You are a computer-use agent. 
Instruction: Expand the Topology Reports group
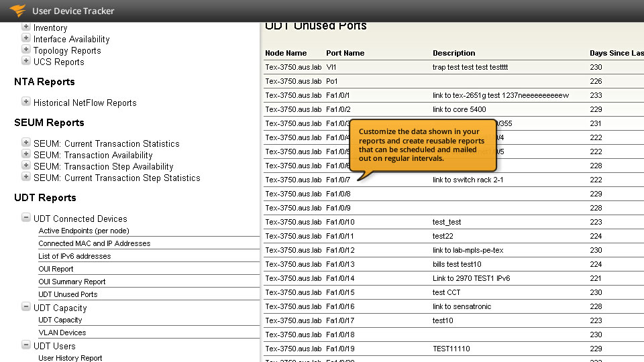pyautogui.click(x=26, y=50)
